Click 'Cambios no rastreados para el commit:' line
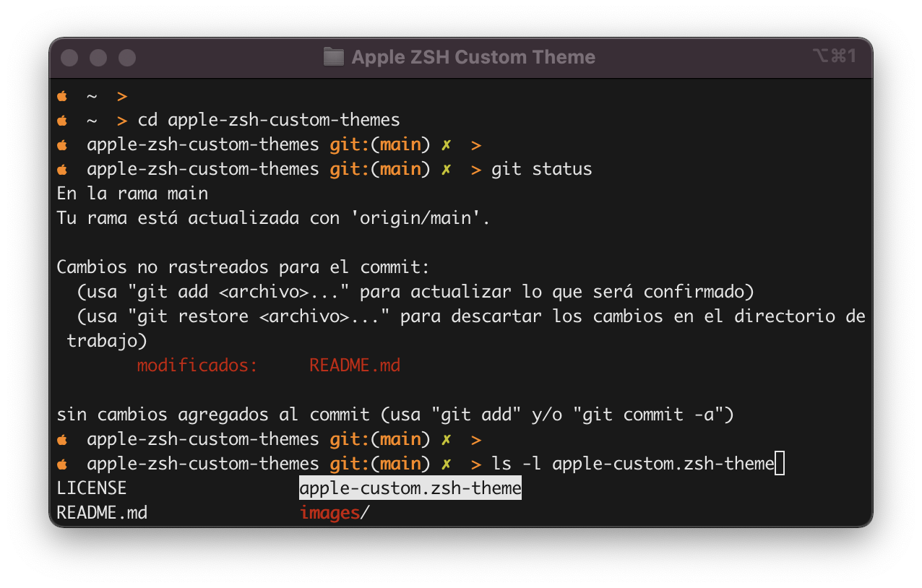Screen dimensions: 922x588 pyautogui.click(x=244, y=267)
